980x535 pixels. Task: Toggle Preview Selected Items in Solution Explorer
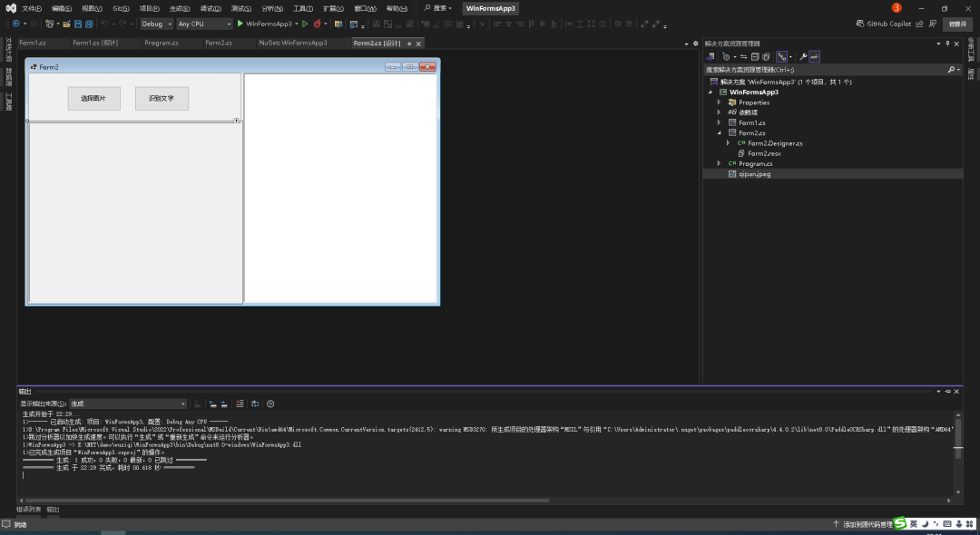coord(814,56)
